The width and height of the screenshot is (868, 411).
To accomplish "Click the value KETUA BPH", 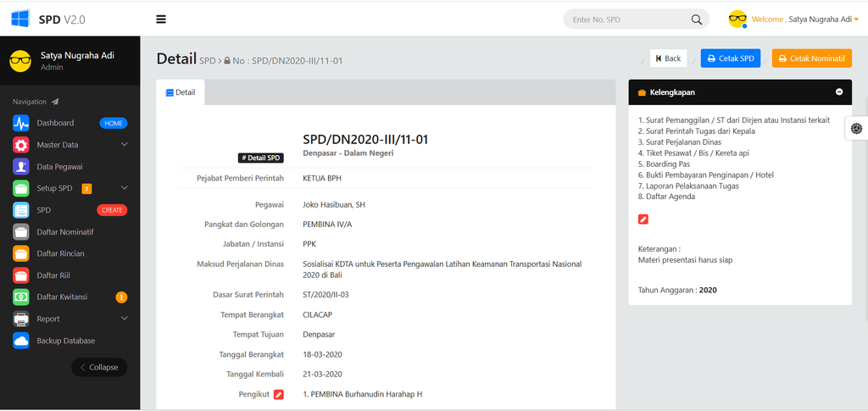I will coord(321,178).
